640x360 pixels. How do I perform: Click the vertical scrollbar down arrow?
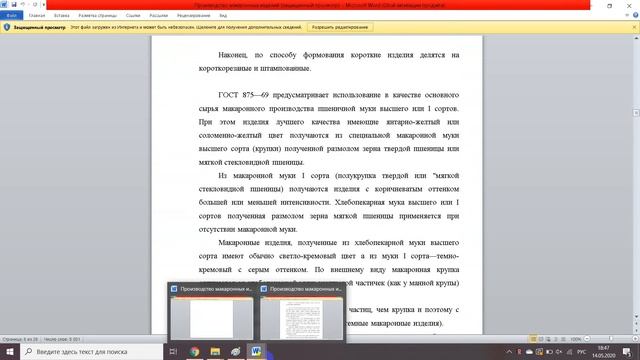click(636, 317)
